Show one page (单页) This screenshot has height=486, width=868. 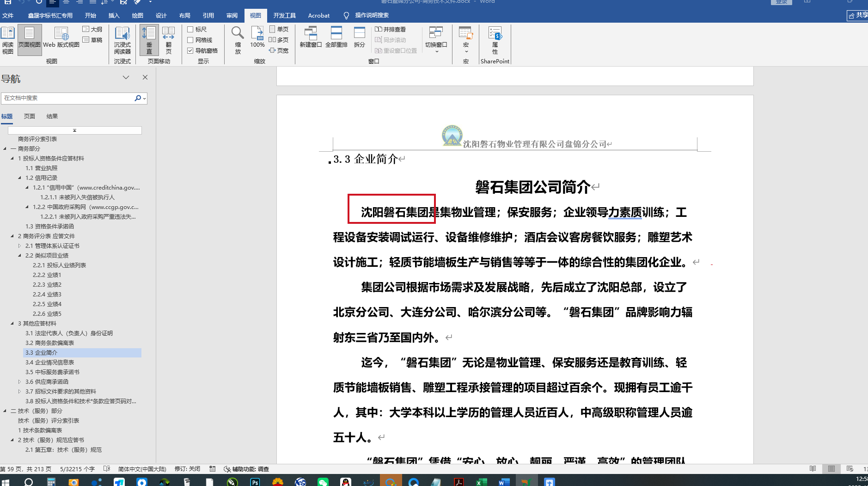coord(279,29)
